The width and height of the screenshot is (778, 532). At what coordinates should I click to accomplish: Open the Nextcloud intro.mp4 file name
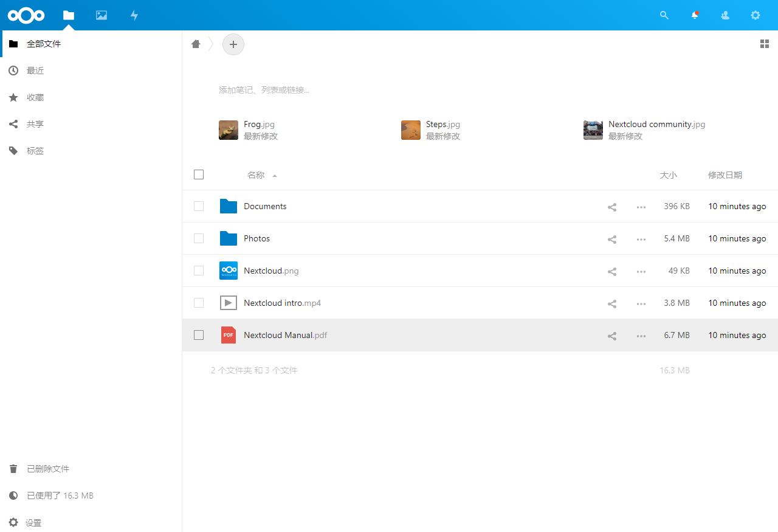(x=282, y=303)
